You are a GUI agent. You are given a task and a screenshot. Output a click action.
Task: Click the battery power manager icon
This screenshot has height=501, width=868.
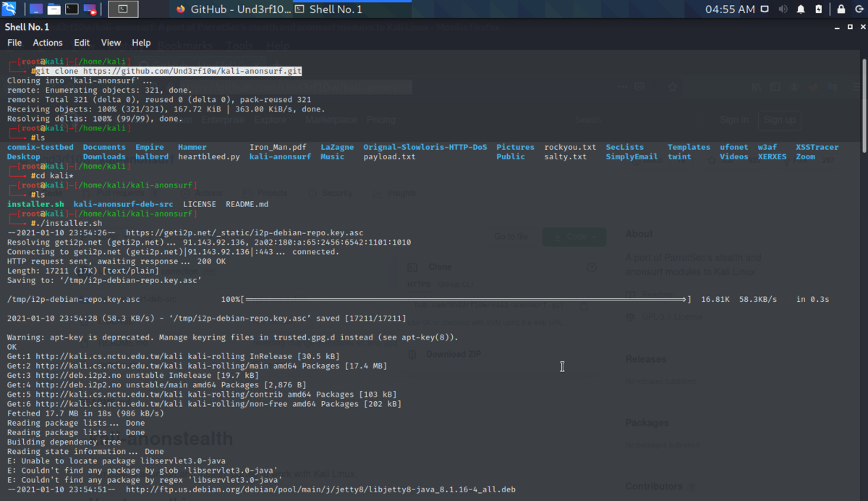818,9
